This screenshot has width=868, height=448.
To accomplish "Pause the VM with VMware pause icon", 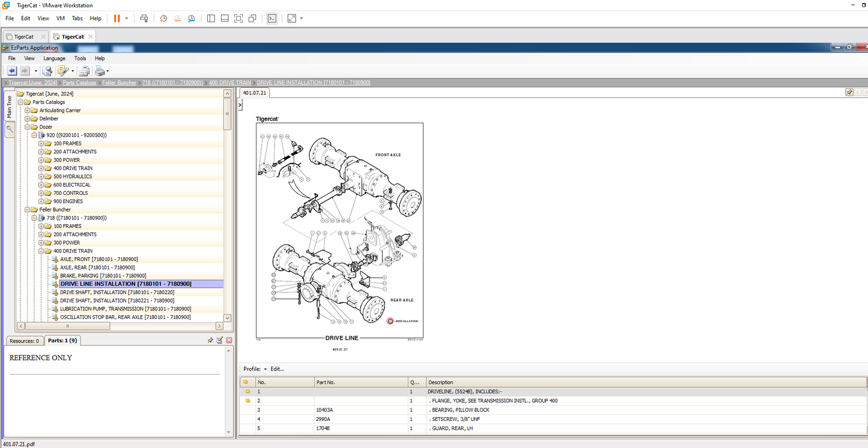I will point(117,18).
